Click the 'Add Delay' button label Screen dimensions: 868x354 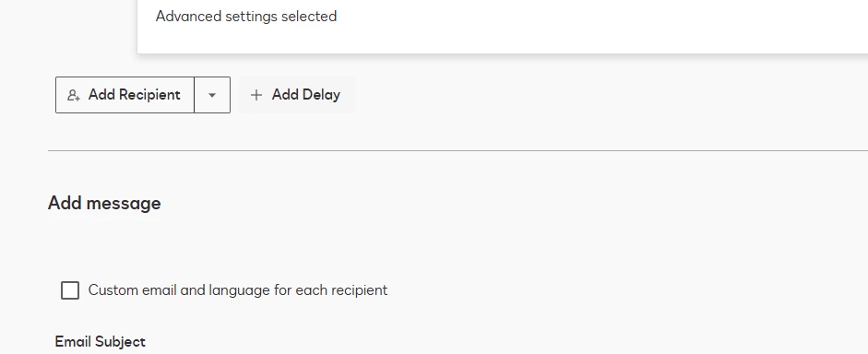pyautogui.click(x=306, y=95)
